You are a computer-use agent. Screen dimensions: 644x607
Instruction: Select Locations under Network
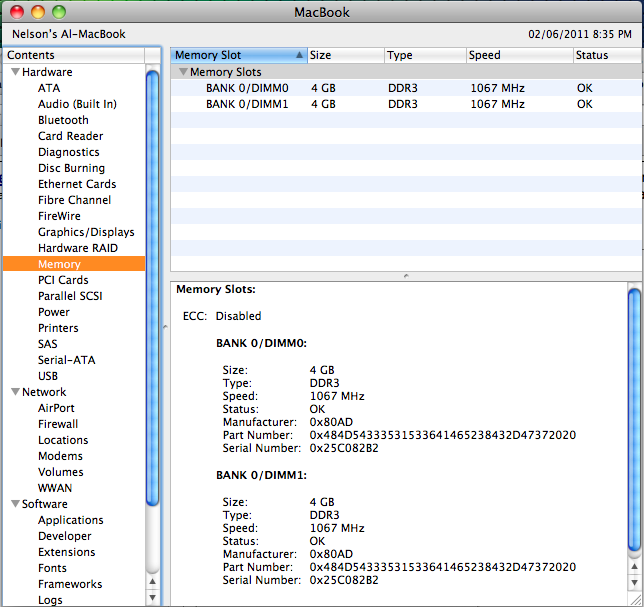click(x=63, y=440)
